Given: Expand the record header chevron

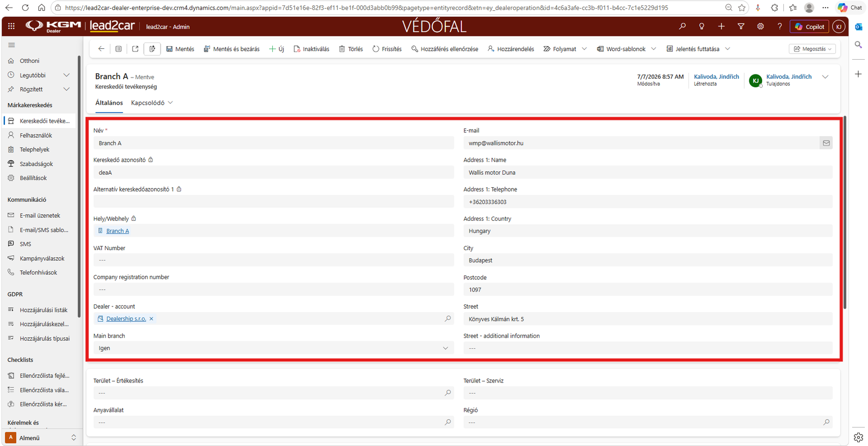Looking at the screenshot, I should (825, 77).
